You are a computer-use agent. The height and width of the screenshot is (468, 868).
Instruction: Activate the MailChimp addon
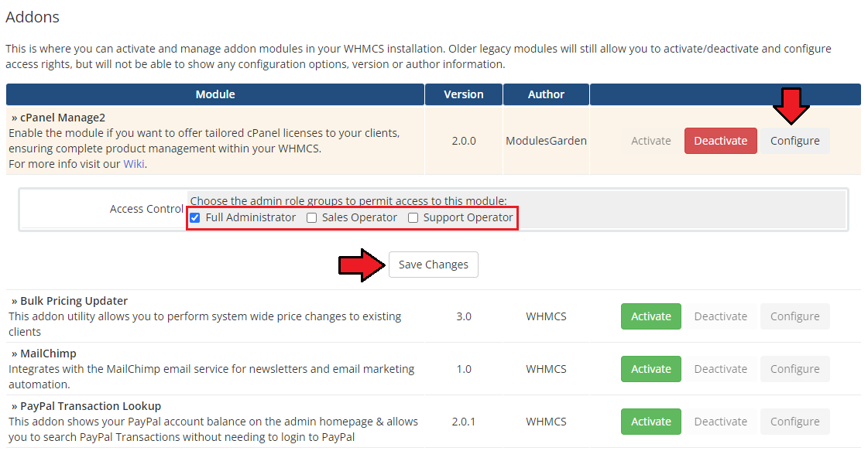[650, 369]
